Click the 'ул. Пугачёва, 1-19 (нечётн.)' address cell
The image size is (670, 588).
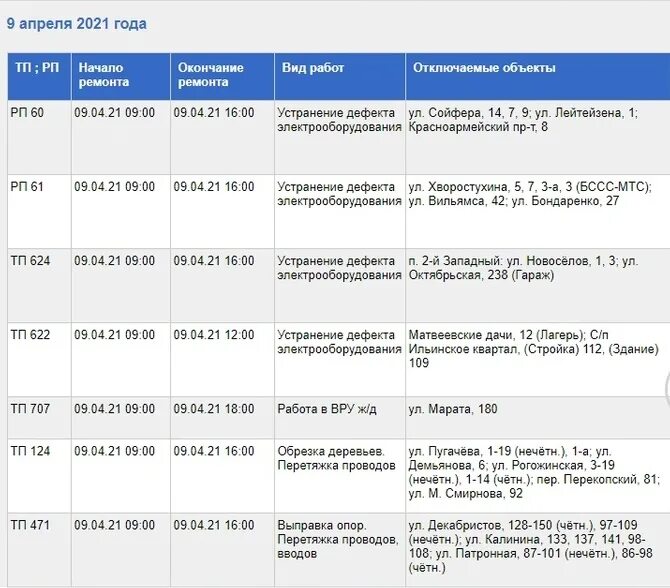pos(538,476)
